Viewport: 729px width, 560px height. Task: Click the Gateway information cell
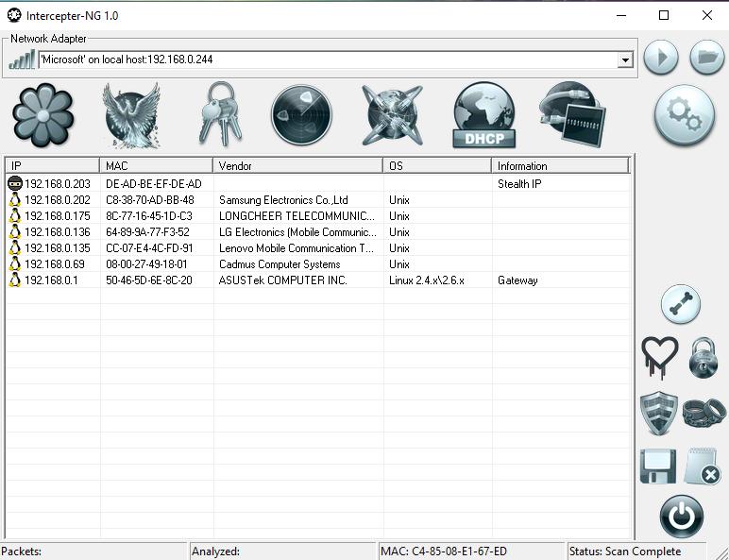(x=517, y=280)
